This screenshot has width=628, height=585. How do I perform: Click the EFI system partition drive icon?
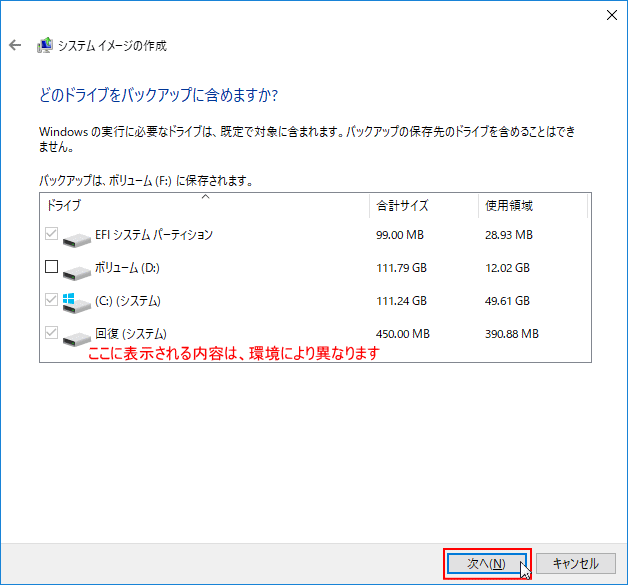[x=76, y=239]
